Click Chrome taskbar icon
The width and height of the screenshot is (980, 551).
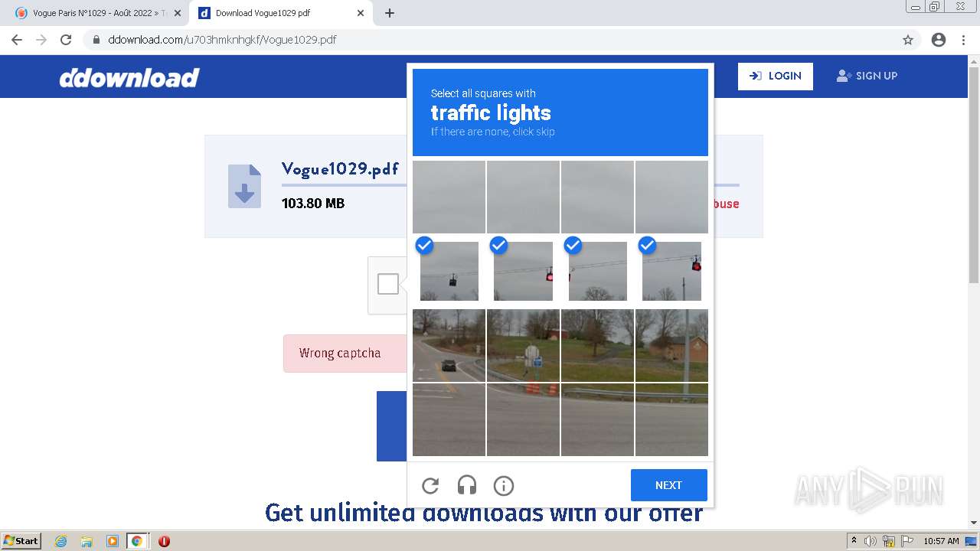[137, 541]
